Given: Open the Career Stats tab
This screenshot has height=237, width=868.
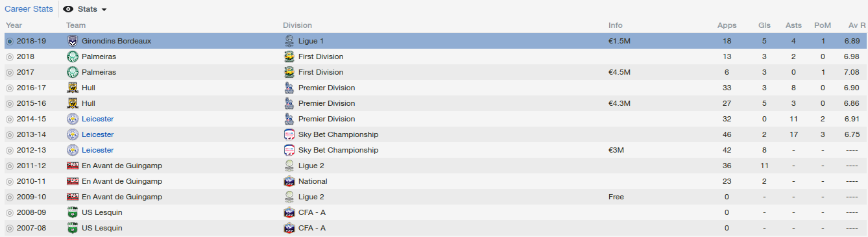Looking at the screenshot, I should coord(29,9).
